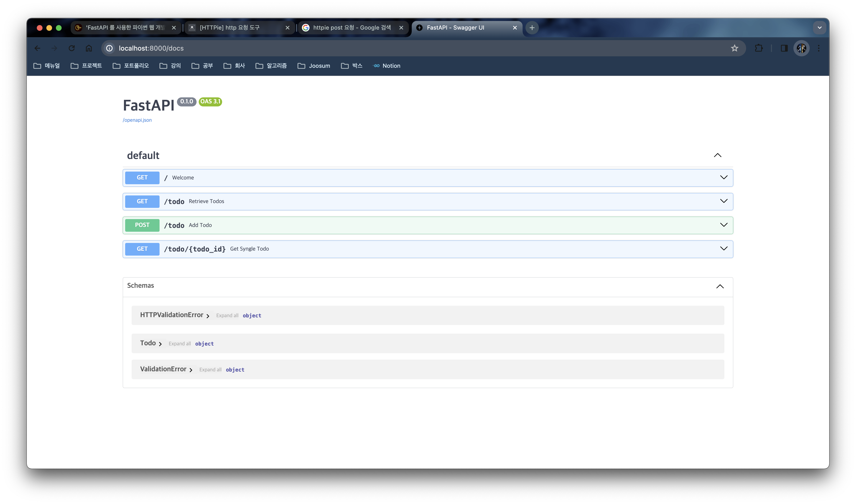Open Chrome three-dot menu
The image size is (856, 504).
[819, 48]
